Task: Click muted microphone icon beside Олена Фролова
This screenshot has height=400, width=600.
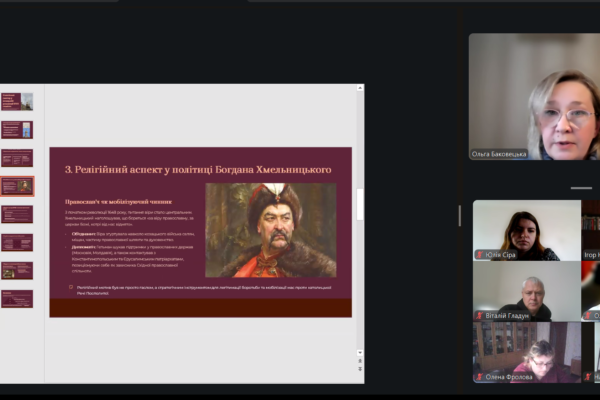Action: 480,376
